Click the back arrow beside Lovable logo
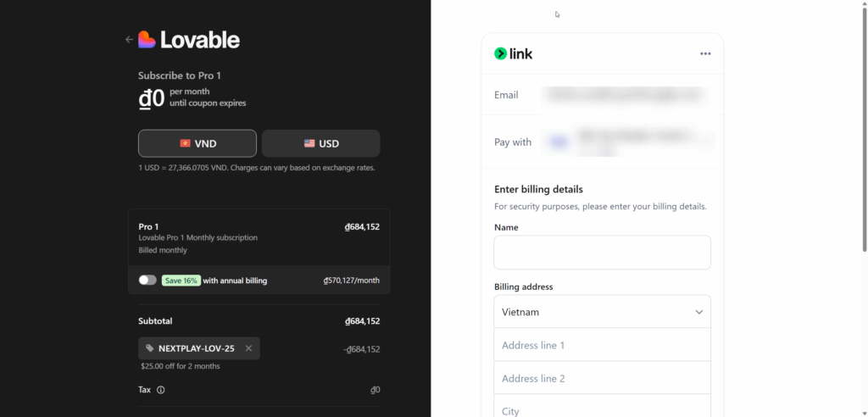Image resolution: width=868 pixels, height=417 pixels. [x=129, y=40]
